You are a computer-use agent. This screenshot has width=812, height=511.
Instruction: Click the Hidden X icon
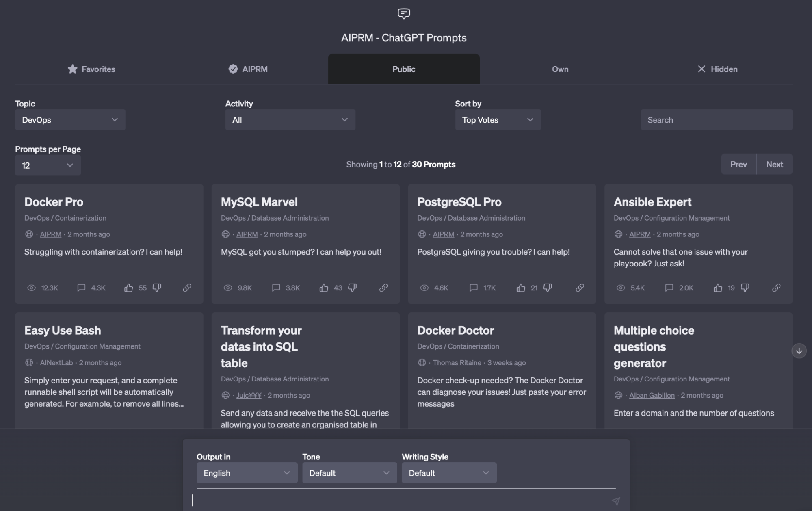coord(701,69)
